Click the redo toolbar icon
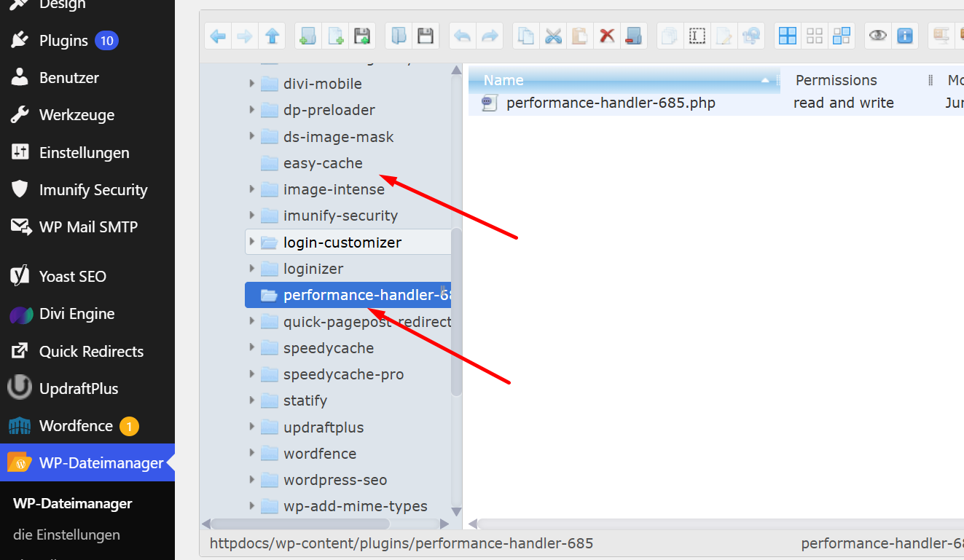 489,36
